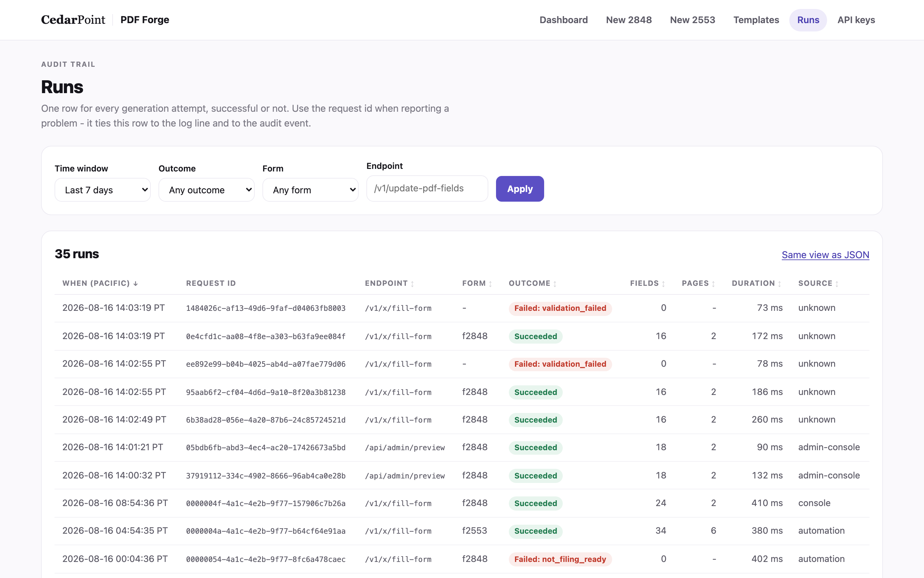Click the Request ID column header
This screenshot has width=924, height=578.
tap(211, 283)
